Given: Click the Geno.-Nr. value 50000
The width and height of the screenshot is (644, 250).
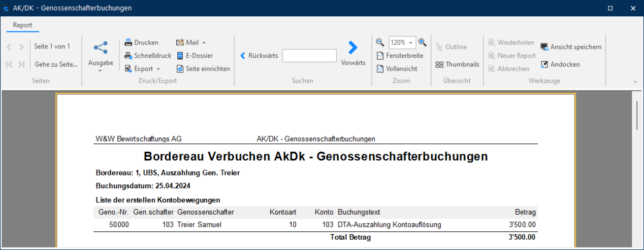Looking at the screenshot, I should (x=120, y=225).
